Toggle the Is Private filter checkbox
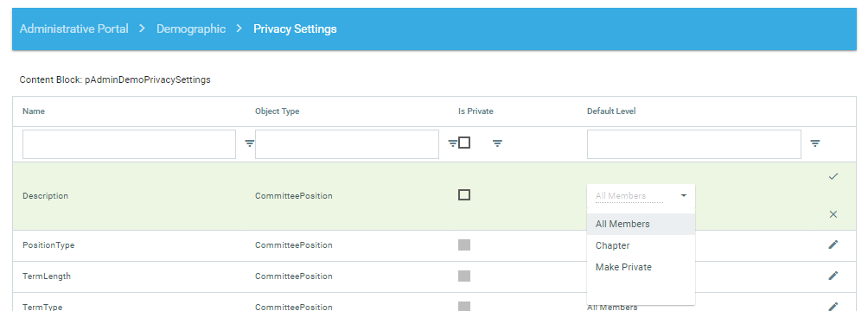The height and width of the screenshot is (311, 868). 464,143
